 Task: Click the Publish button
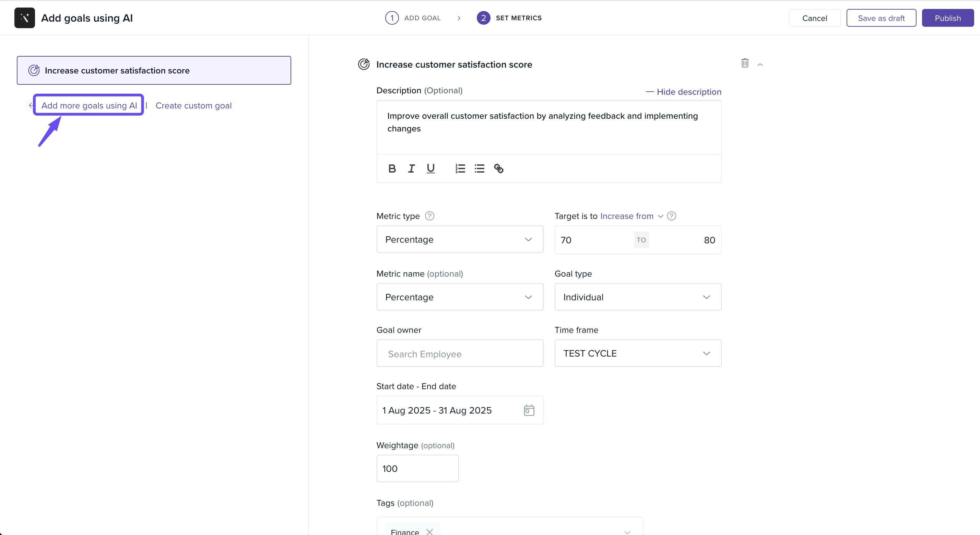[x=947, y=18]
